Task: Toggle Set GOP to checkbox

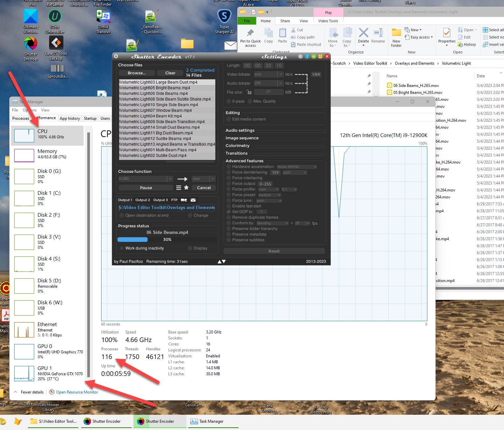Action: coord(229,212)
